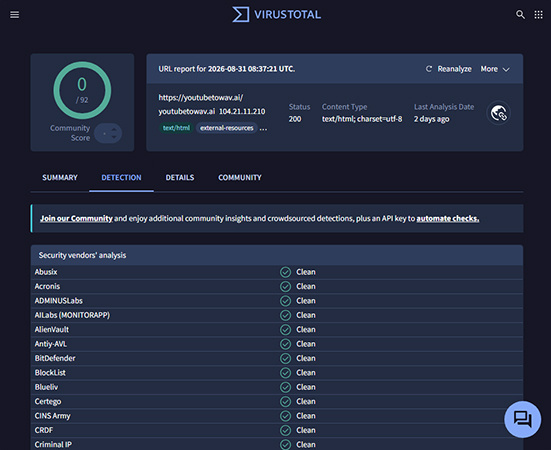This screenshot has width=551, height=450.
Task: Click the external-resources tag
Action: 227,128
